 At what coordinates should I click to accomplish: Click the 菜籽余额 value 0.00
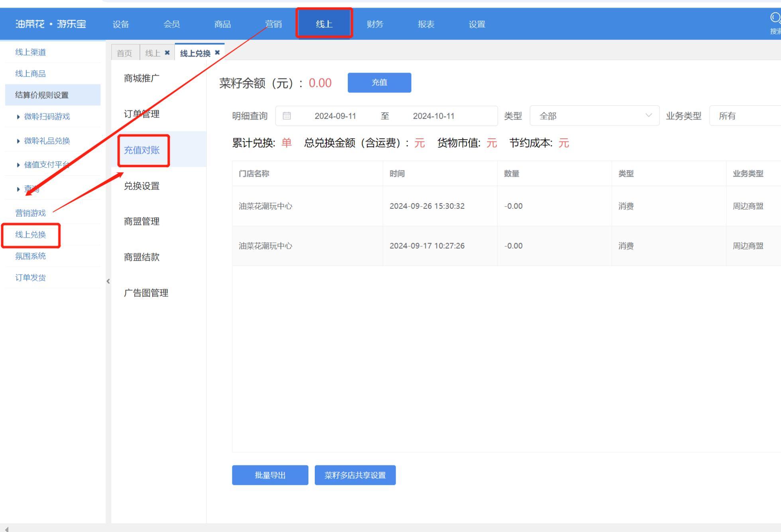(x=320, y=83)
